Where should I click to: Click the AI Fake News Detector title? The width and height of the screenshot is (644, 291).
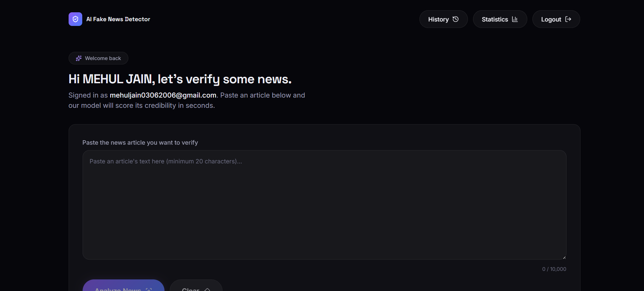pyautogui.click(x=118, y=19)
